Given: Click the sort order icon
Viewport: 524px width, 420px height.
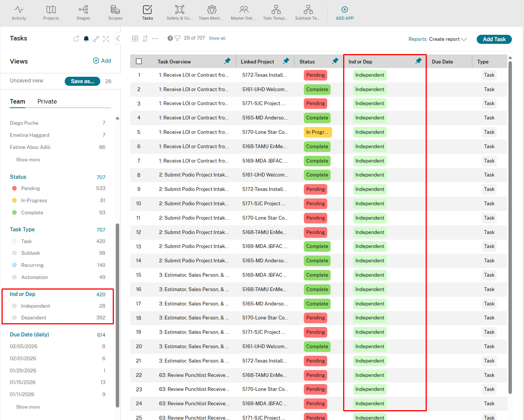Looking at the screenshot, I should 145,39.
